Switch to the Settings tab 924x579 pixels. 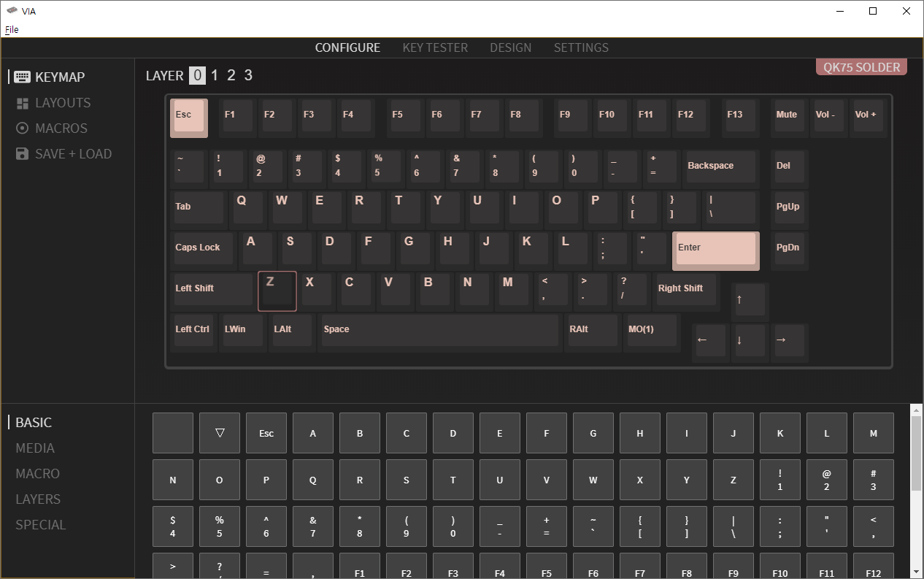point(581,47)
